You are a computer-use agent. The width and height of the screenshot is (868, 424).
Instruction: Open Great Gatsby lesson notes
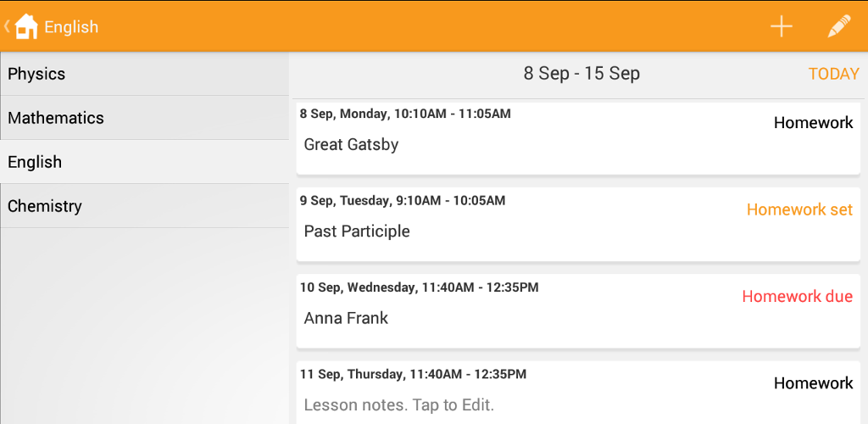point(351,144)
